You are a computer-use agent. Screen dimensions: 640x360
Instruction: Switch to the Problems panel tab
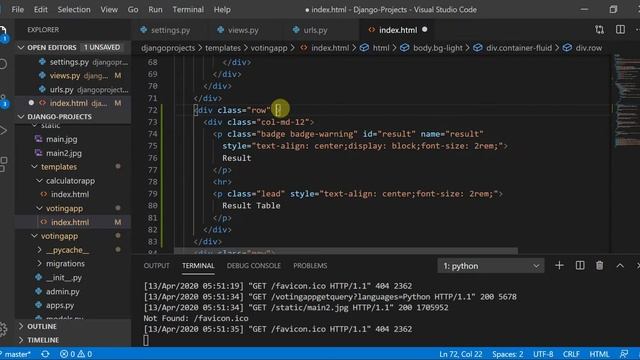[x=310, y=266]
